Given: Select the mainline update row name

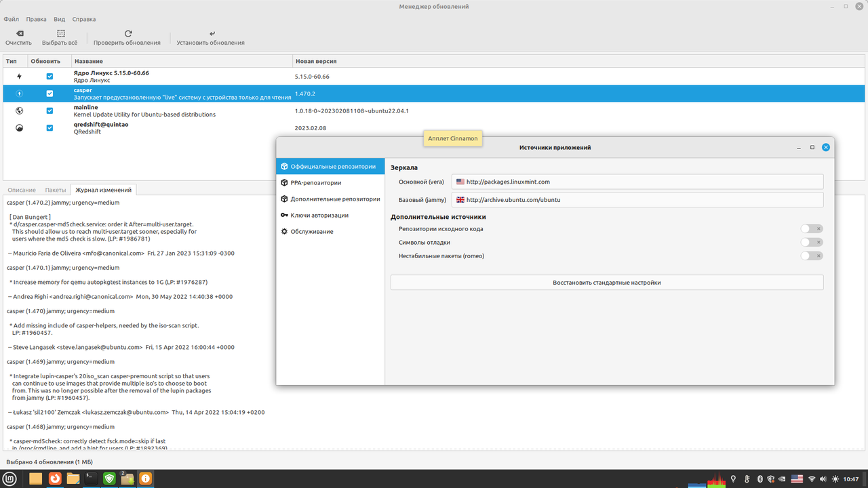Looking at the screenshot, I should pos(85,107).
